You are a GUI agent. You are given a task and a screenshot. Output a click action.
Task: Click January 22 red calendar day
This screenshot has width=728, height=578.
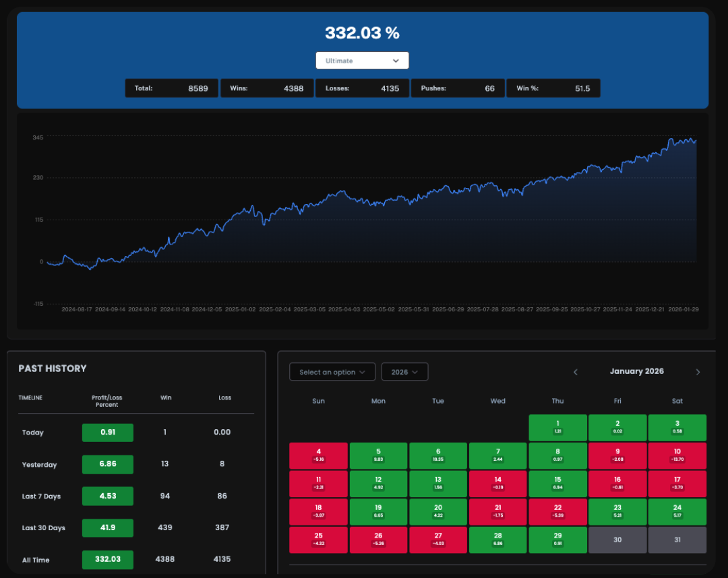click(x=557, y=512)
